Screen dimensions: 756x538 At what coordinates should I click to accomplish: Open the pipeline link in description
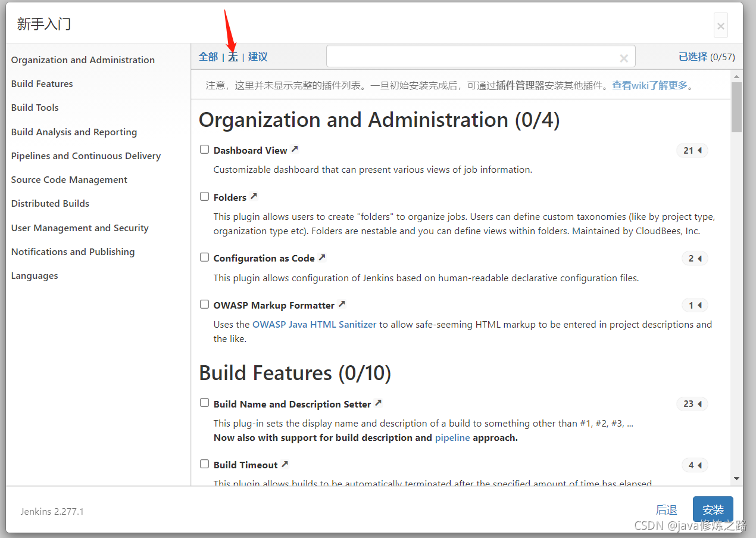[x=452, y=437]
